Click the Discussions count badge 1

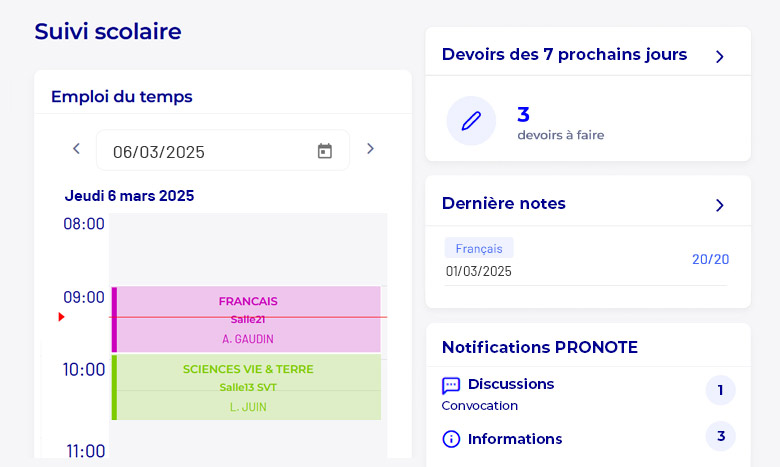click(x=720, y=390)
